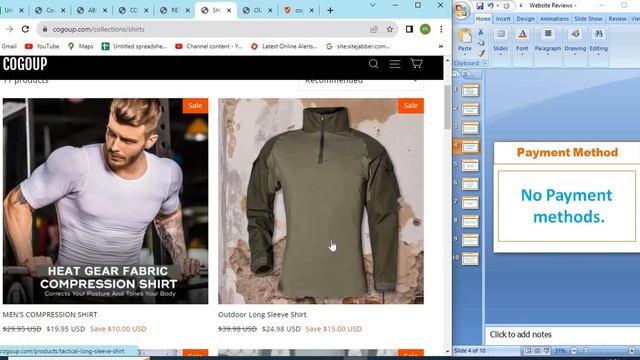
Task: Open the Drawing group dropdown
Action: coord(575,41)
